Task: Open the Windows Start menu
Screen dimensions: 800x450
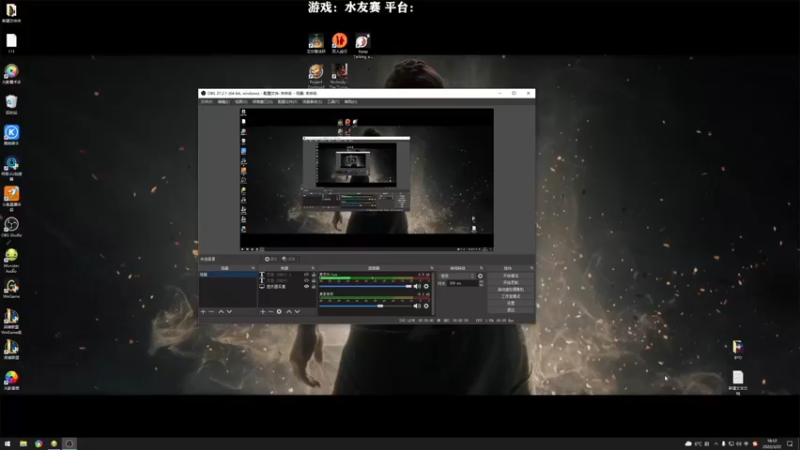Action: 7,444
